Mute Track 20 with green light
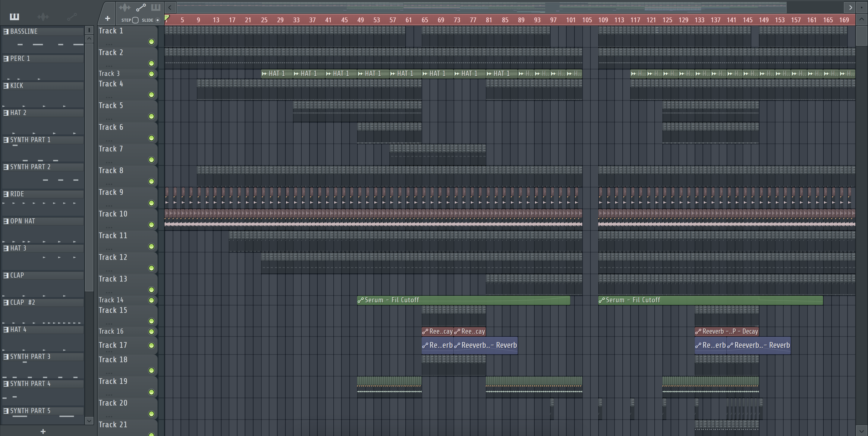Viewport: 868px width, 436px height. click(x=151, y=414)
